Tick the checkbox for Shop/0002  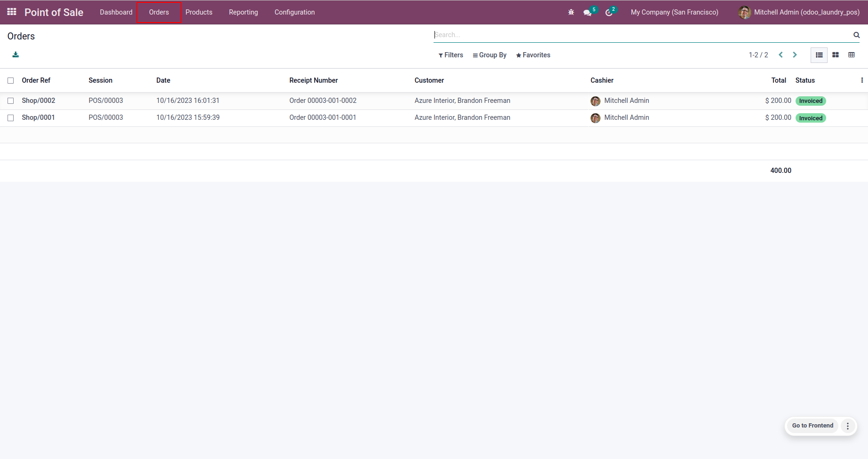tap(11, 101)
